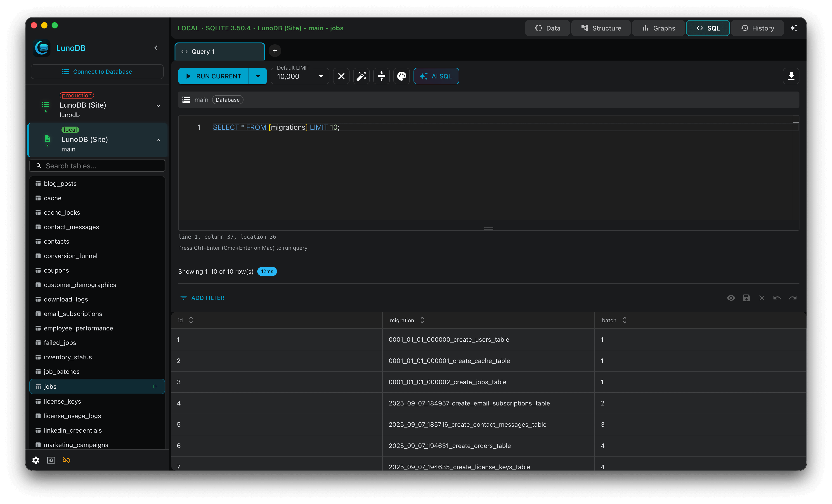Open the palette theme icon
The image size is (832, 504).
tap(402, 76)
